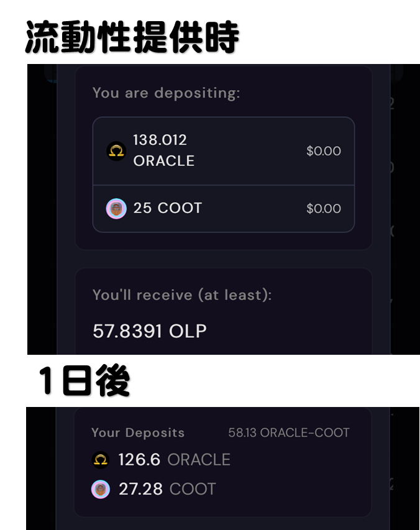Click the 'You are depositing:' label
The width and height of the screenshot is (420, 530).
(167, 93)
